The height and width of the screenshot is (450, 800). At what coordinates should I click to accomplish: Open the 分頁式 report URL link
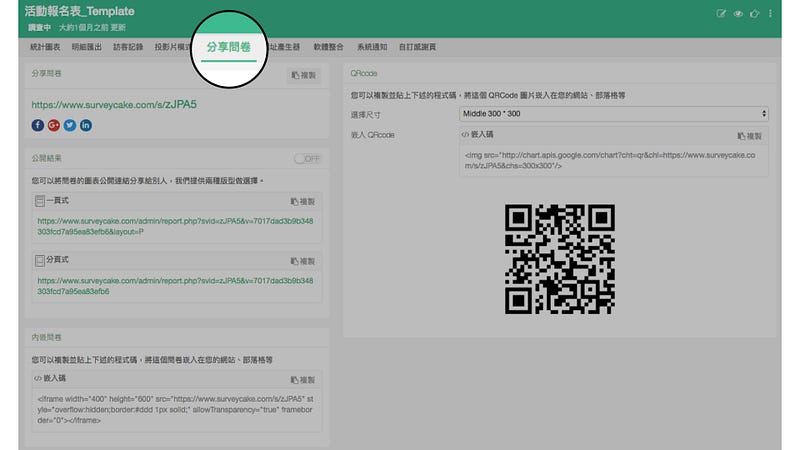tap(175, 286)
